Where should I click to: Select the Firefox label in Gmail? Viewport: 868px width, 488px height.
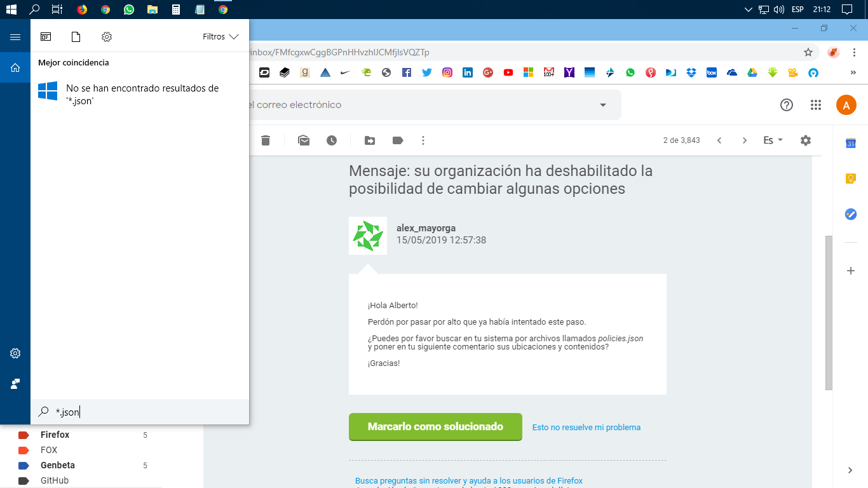coord(55,435)
